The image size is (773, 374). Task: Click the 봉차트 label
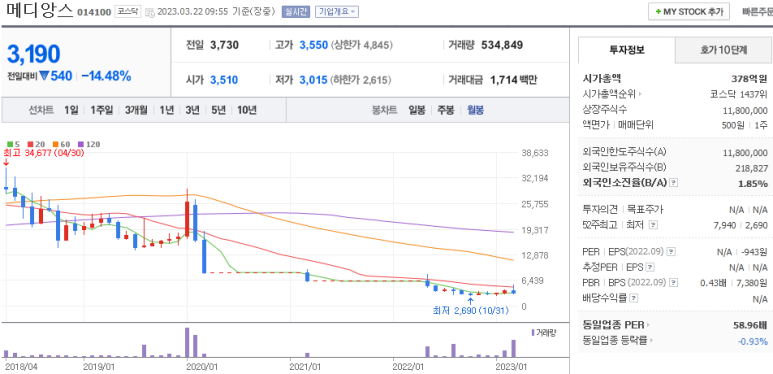coord(385,110)
